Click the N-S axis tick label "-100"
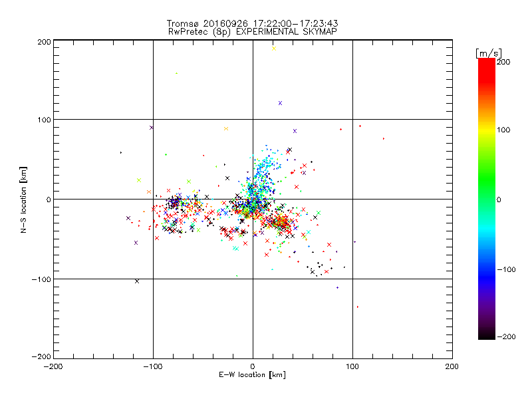The image size is (532, 399). click(41, 279)
